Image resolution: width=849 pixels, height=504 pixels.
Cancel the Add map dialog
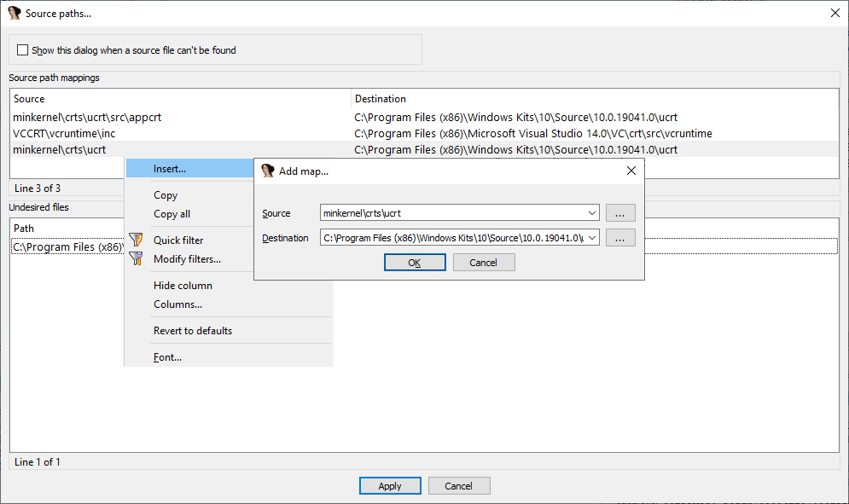(483, 262)
